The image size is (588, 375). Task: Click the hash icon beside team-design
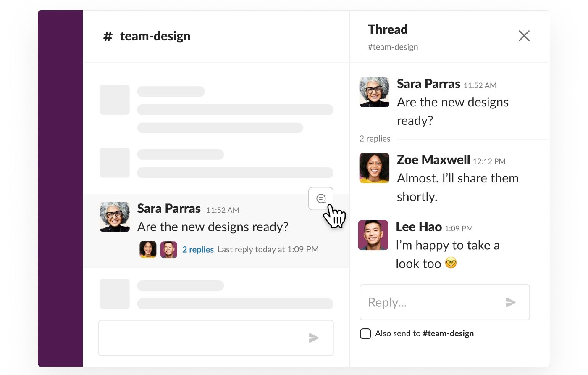click(x=108, y=37)
